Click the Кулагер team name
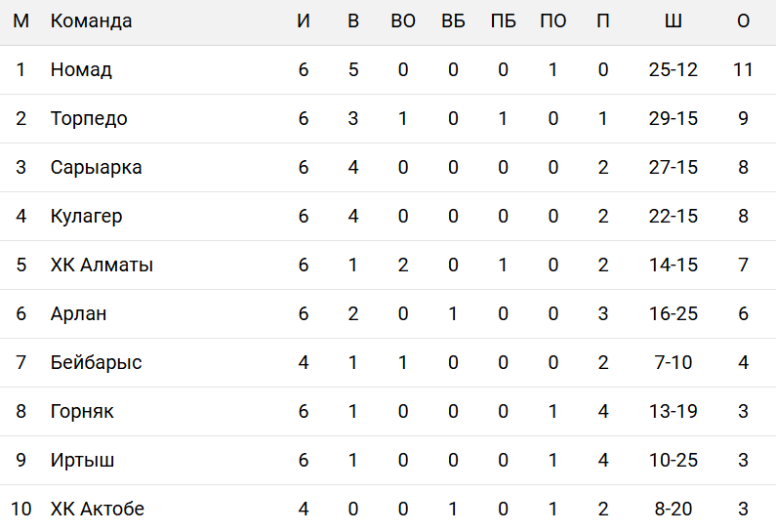Viewport: 776px width, 532px height. [86, 217]
